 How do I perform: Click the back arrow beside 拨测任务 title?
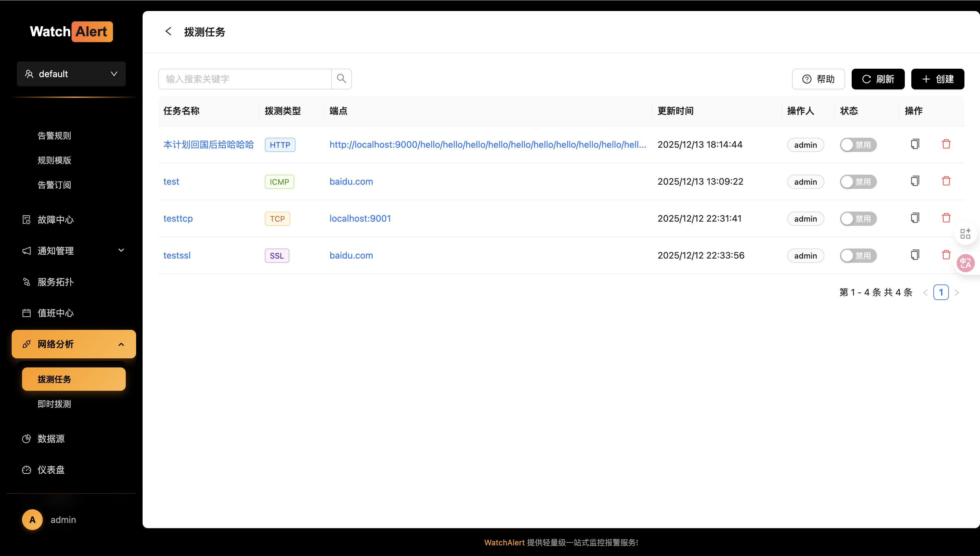click(x=168, y=31)
